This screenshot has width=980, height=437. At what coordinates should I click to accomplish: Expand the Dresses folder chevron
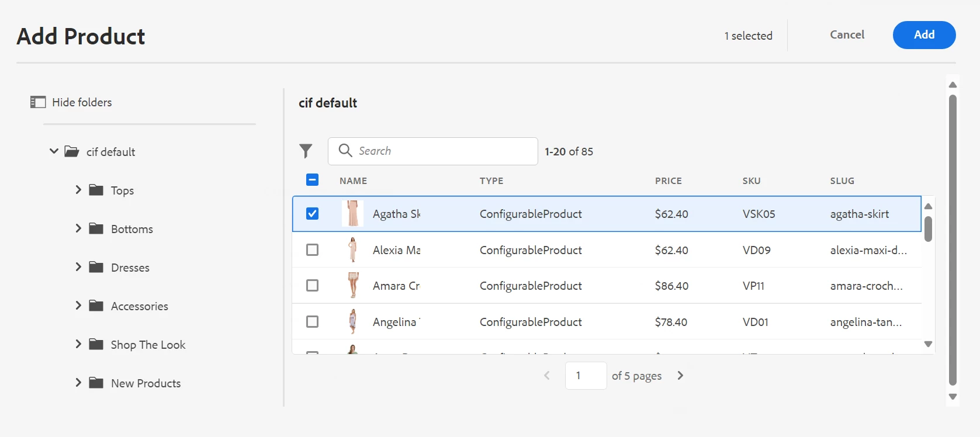[x=78, y=267]
